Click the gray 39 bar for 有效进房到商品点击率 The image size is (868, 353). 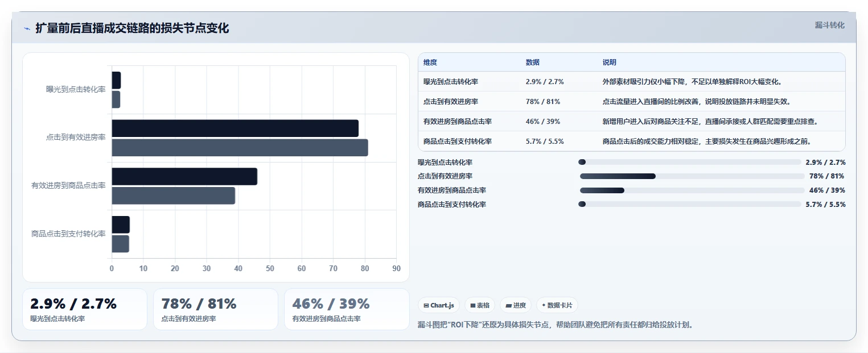(x=173, y=196)
